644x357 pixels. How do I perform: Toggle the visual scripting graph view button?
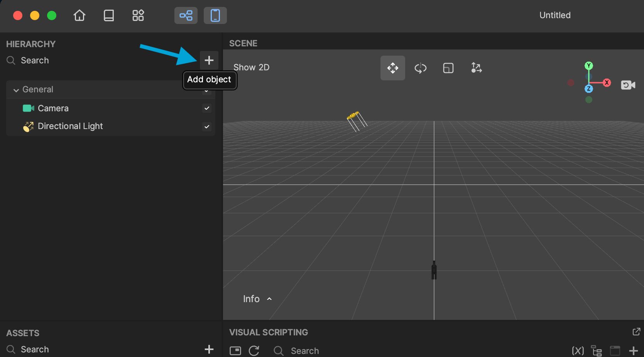(x=186, y=15)
